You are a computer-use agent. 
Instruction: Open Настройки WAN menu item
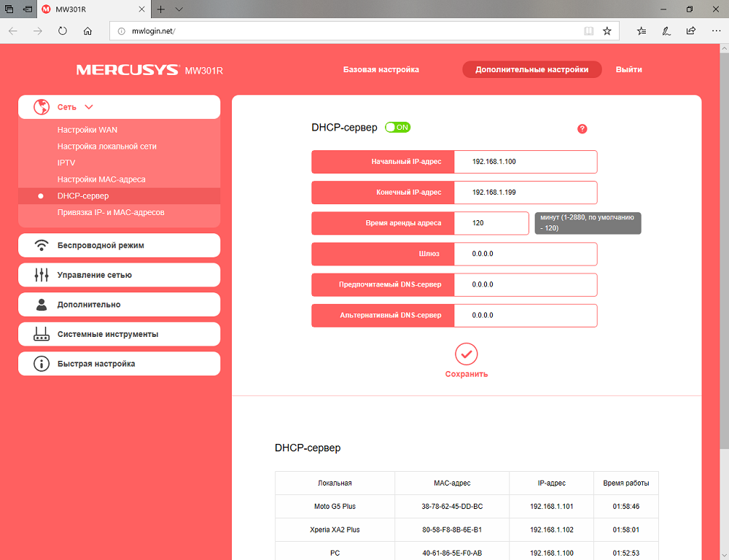[x=87, y=130]
